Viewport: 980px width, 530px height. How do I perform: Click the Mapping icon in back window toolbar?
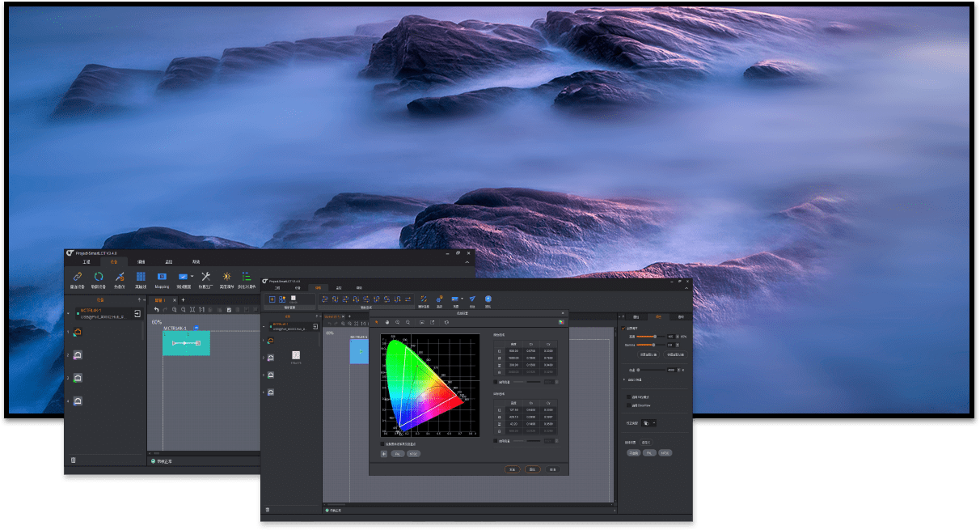coord(162,278)
